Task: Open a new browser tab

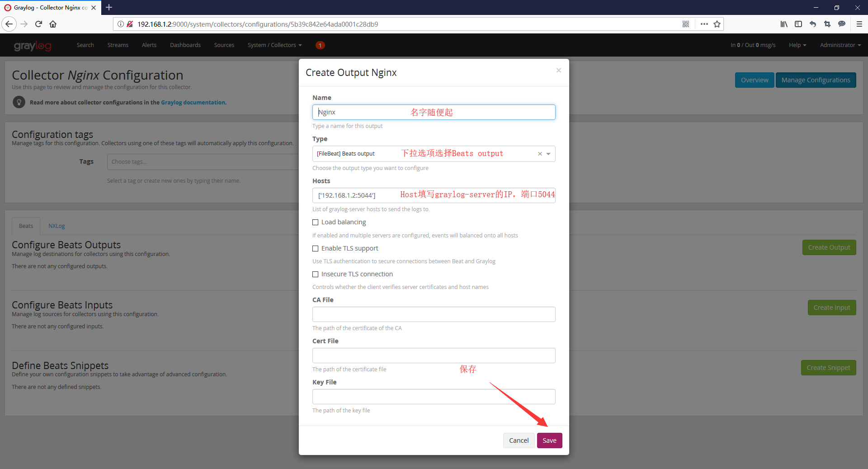Action: pyautogui.click(x=109, y=7)
